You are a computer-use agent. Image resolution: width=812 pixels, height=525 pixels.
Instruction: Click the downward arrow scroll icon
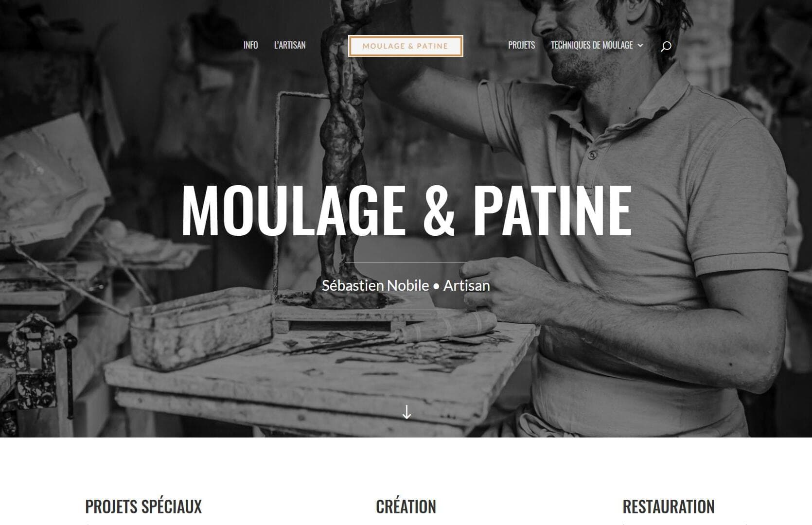406,412
